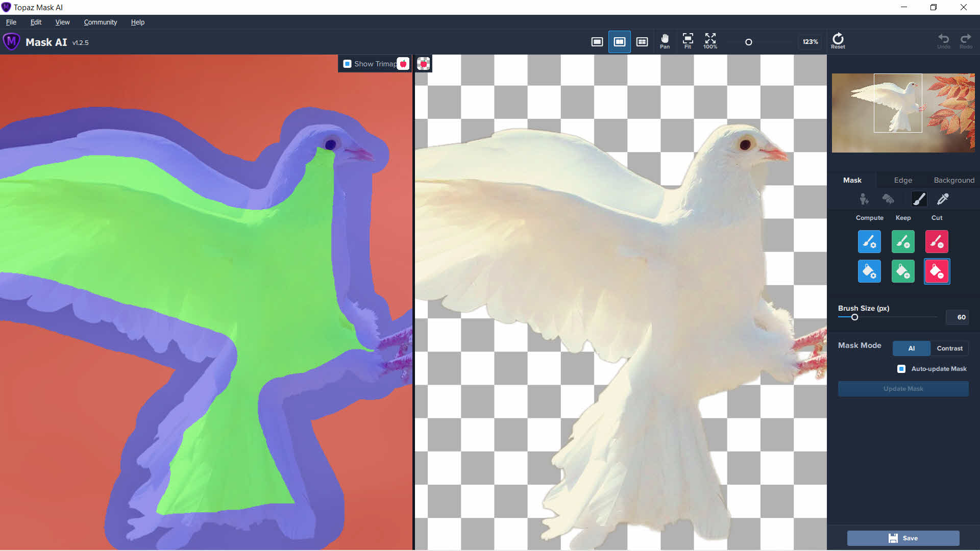Select the Keep brush tool
The width and height of the screenshot is (980, 551).
click(903, 242)
